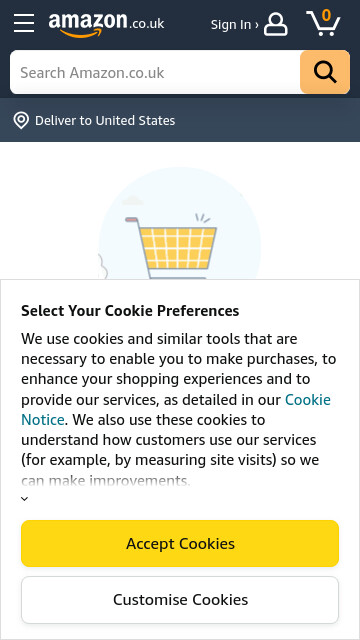Choose Deliver to United States
360x640 pixels.
click(x=105, y=121)
